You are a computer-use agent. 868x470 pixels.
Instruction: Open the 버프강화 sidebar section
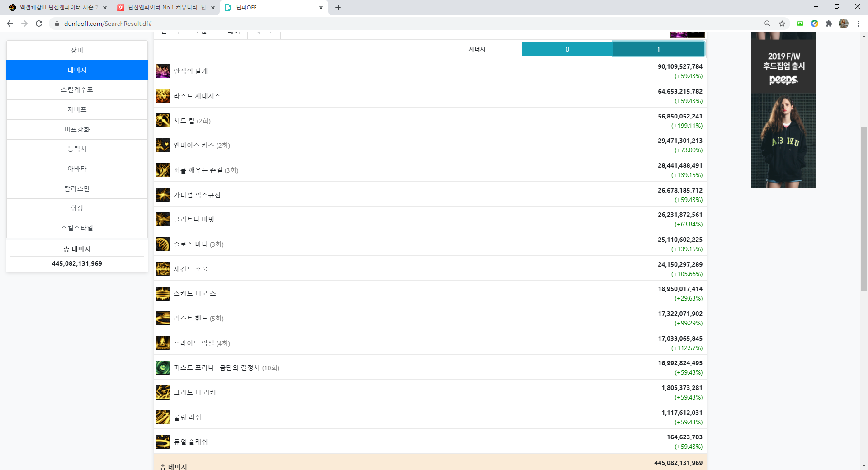pyautogui.click(x=77, y=129)
